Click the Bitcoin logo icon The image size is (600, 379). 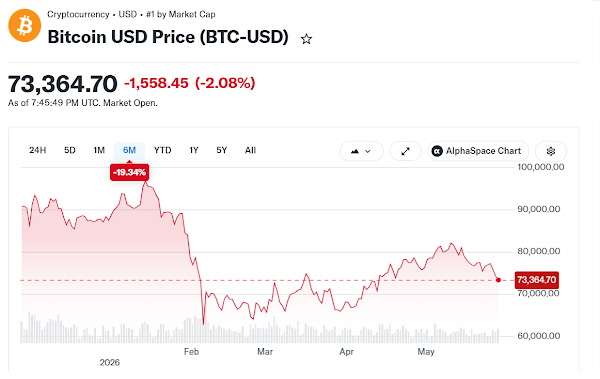point(24,26)
